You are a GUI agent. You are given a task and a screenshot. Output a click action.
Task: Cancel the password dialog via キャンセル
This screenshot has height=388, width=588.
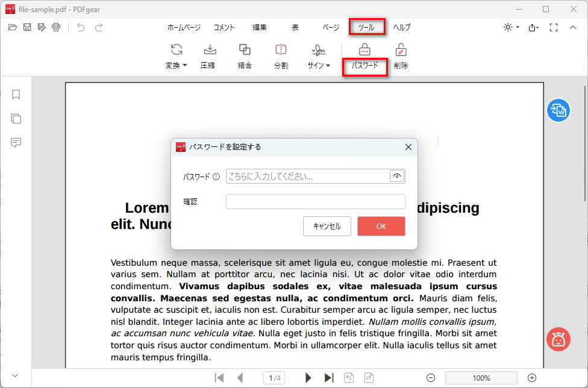327,226
